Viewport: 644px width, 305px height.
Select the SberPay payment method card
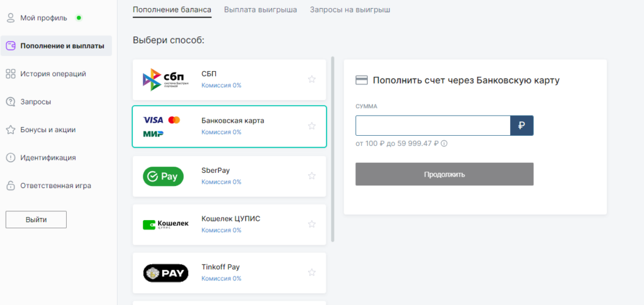pos(229,176)
